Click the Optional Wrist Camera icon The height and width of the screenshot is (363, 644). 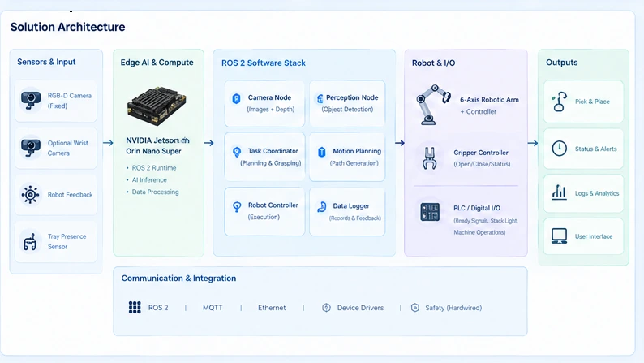click(x=31, y=148)
